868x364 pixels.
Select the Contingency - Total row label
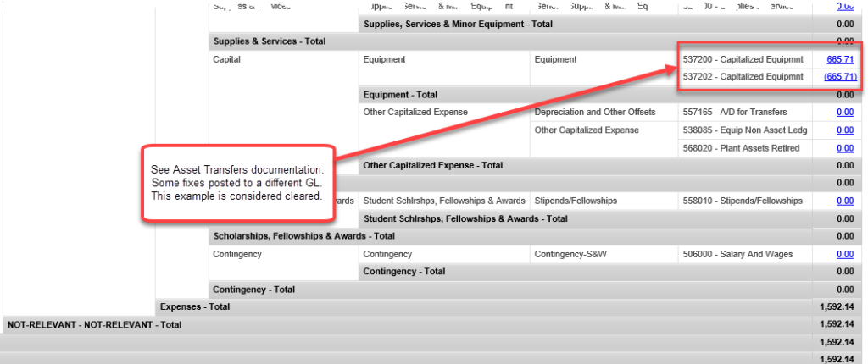point(253,290)
